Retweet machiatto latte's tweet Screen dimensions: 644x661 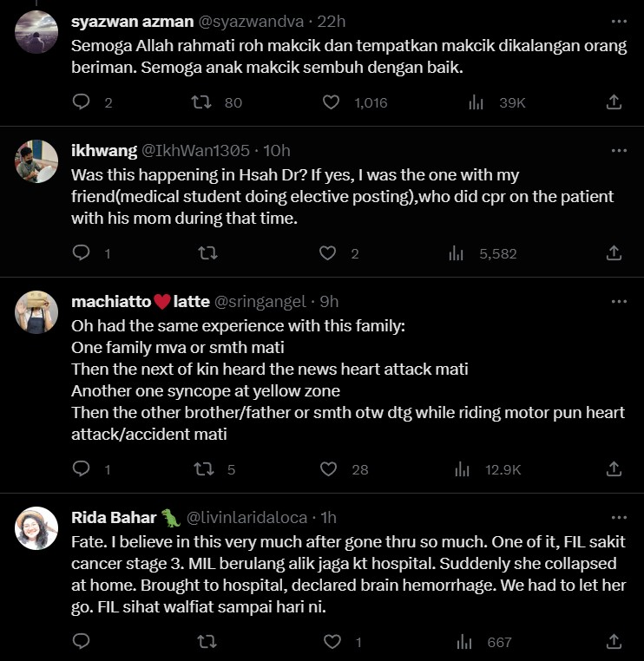point(202,469)
